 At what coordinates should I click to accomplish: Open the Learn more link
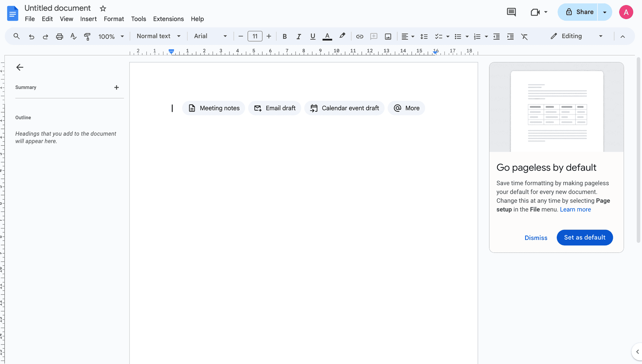(575, 209)
